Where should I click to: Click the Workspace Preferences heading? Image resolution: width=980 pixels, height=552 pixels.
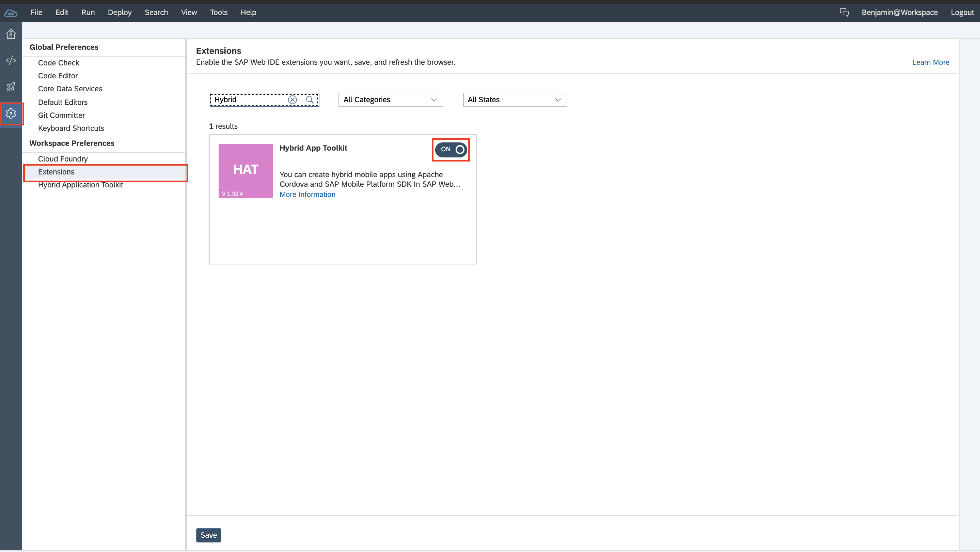pyautogui.click(x=72, y=143)
